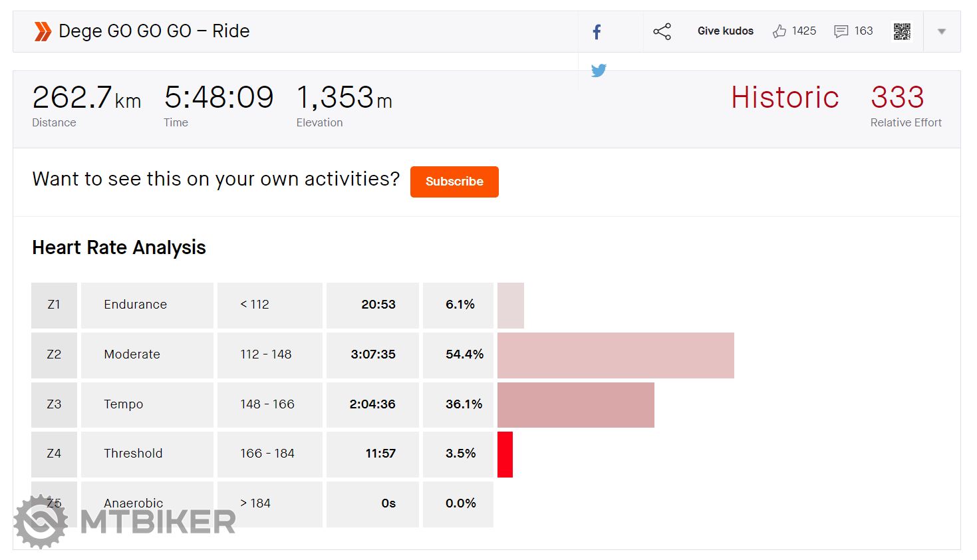Select the Z3 Tempo zone bar

(575, 404)
